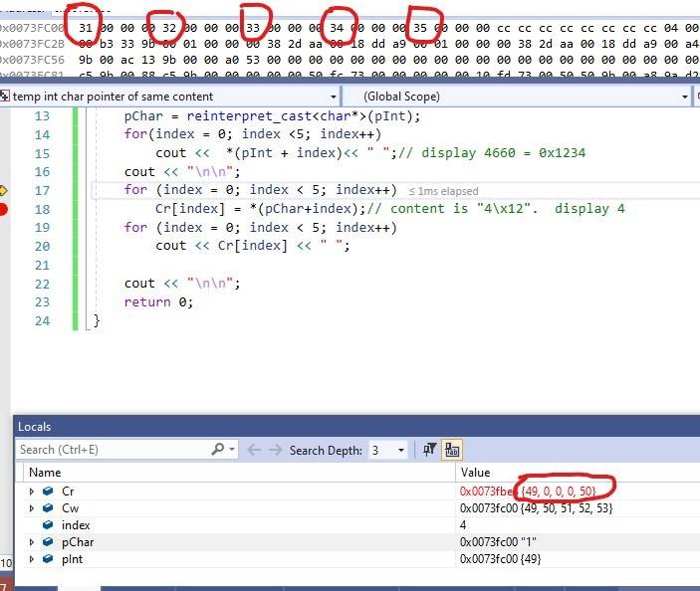This screenshot has height=591, width=700.
Task: Expand the pInt variable in Locals
Action: [x=31, y=559]
